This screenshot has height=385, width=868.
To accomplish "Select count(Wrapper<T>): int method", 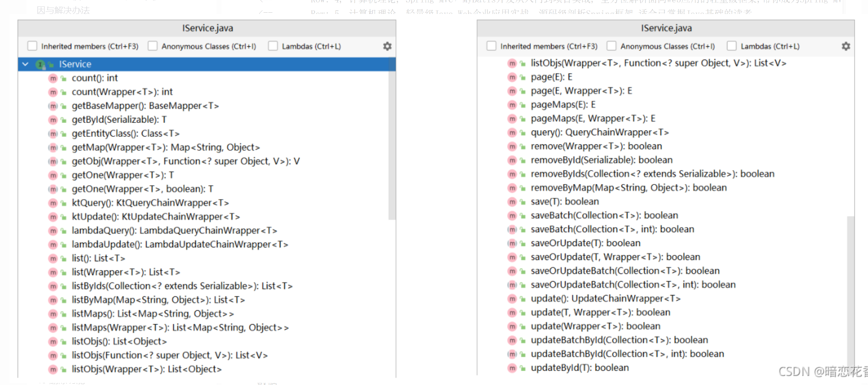I will (122, 92).
